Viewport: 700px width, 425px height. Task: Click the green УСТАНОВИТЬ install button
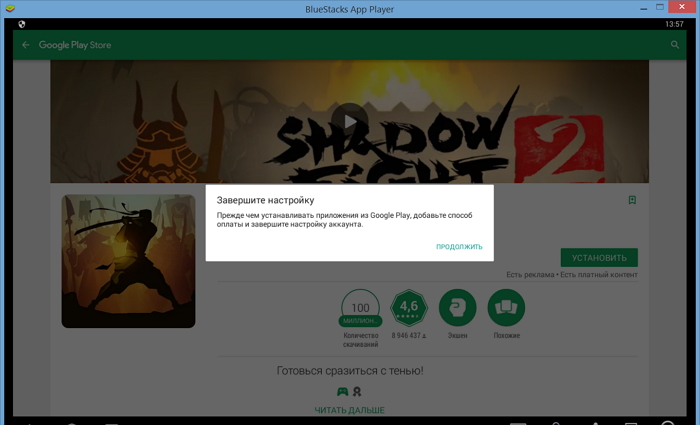click(599, 258)
